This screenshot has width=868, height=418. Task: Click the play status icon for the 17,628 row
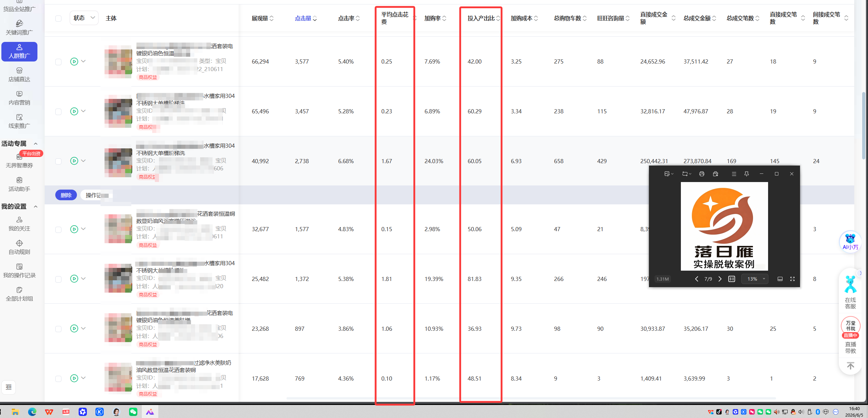point(74,378)
